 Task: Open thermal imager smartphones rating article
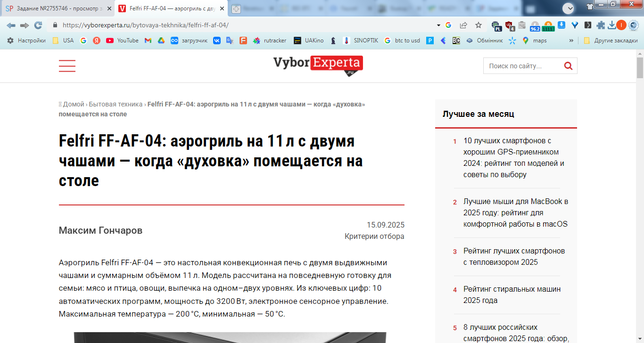pyautogui.click(x=514, y=256)
